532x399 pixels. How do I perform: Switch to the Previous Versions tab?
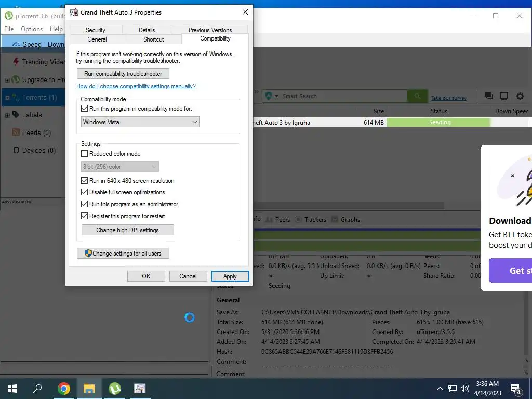tap(210, 30)
